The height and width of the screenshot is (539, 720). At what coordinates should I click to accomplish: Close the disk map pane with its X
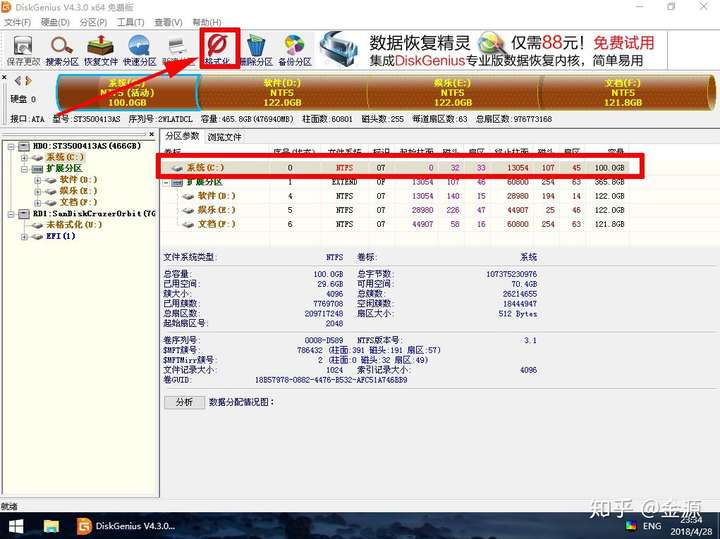point(4,78)
